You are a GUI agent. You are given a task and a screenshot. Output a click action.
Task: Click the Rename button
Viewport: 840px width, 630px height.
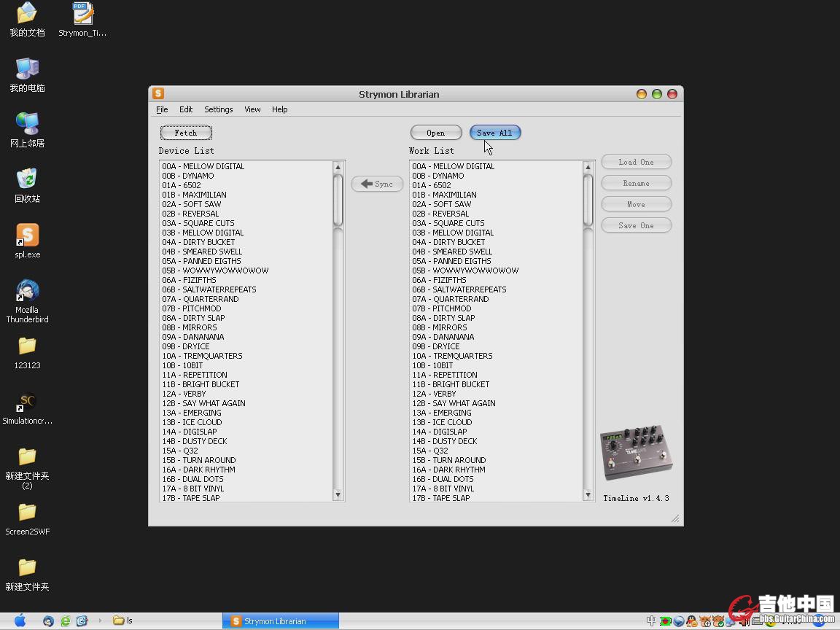(x=637, y=183)
